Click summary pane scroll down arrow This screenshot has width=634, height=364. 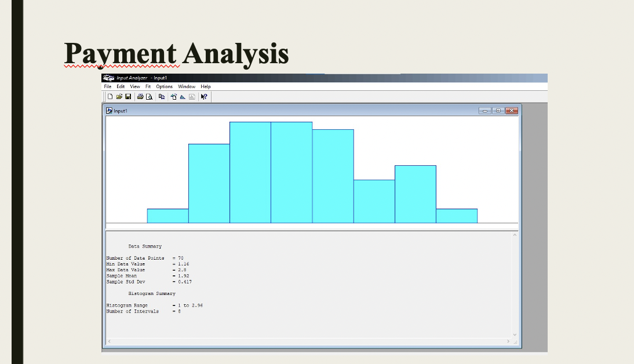click(515, 334)
